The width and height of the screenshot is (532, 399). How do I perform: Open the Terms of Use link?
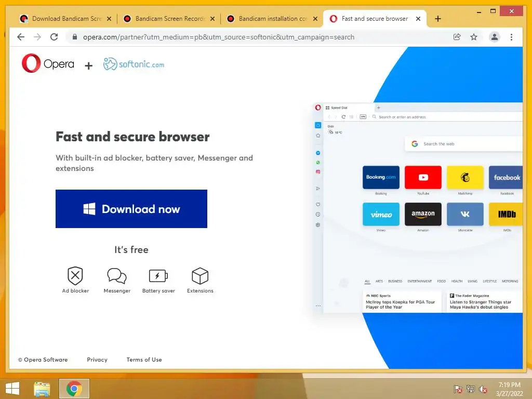point(144,360)
